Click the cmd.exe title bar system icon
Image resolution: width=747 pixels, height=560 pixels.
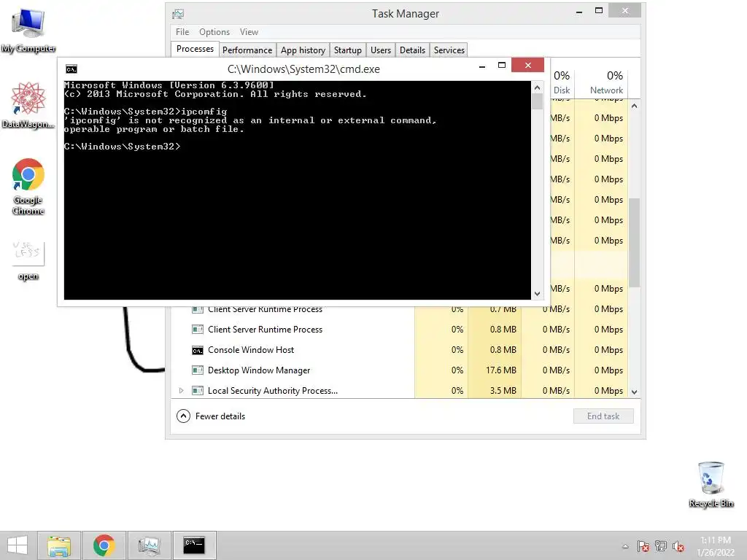coord(71,69)
